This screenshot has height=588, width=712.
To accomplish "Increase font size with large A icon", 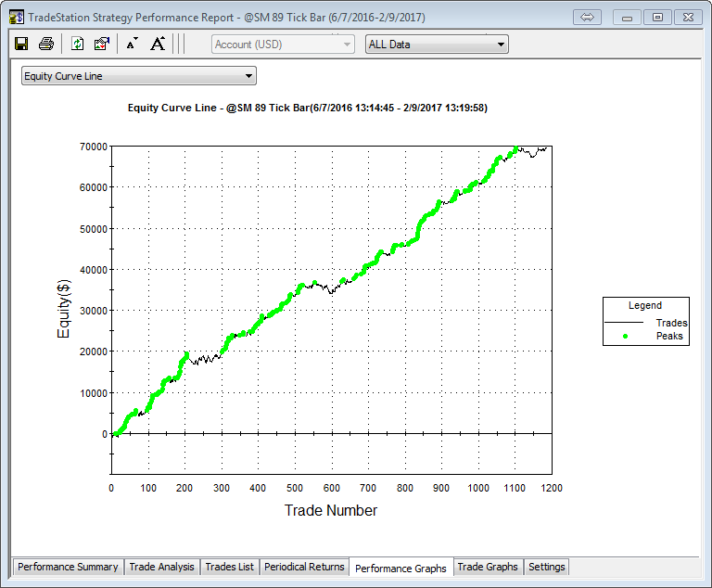I will coord(158,44).
